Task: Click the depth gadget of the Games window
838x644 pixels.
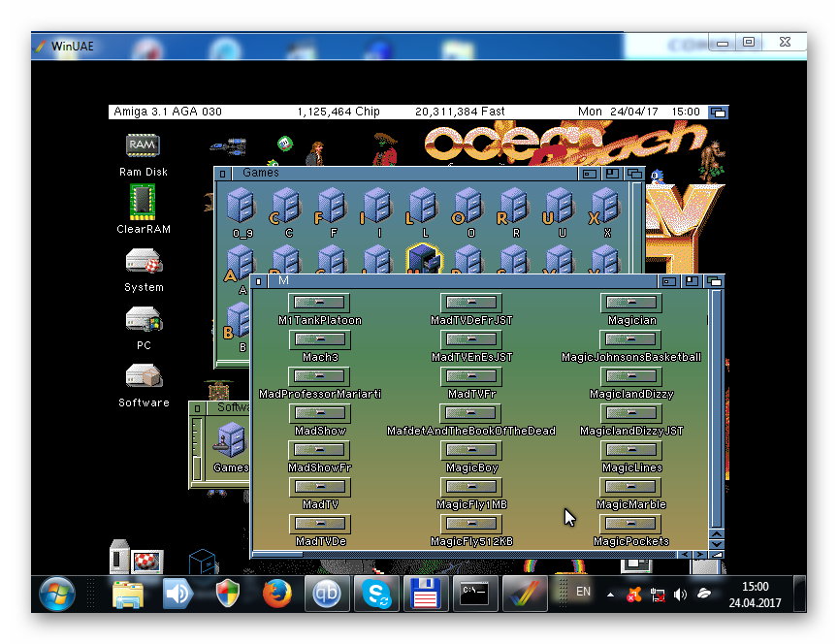Action: tap(634, 174)
